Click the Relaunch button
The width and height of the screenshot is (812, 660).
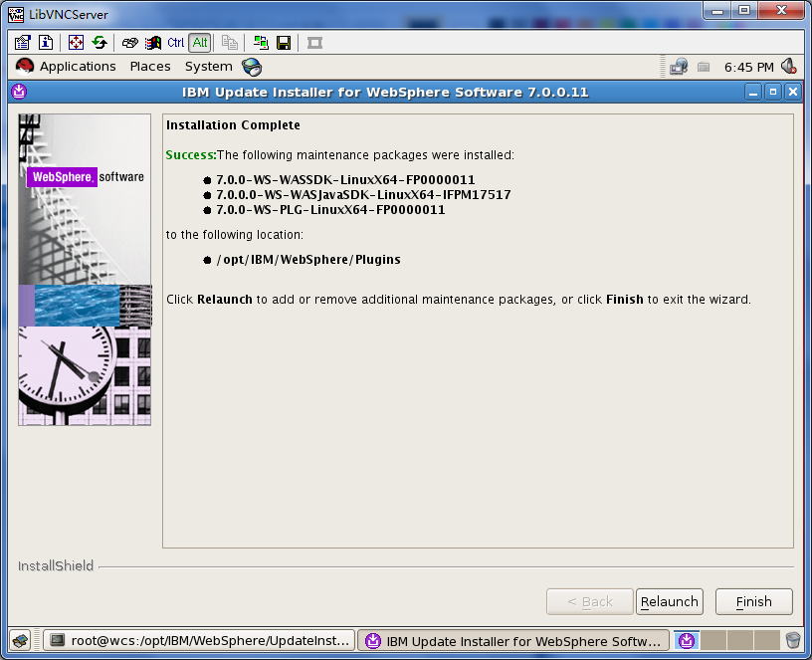click(x=669, y=602)
